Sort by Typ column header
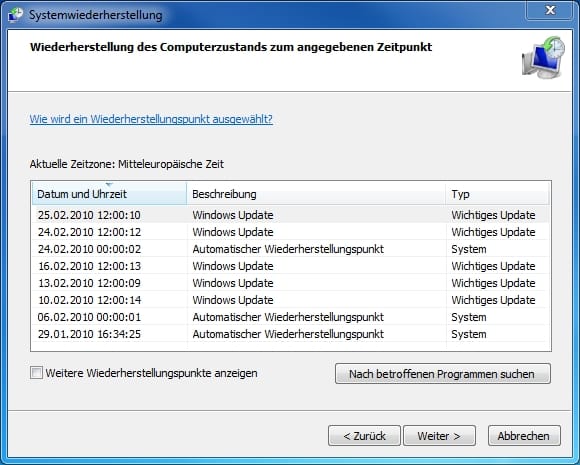The width and height of the screenshot is (580, 465). [x=498, y=193]
